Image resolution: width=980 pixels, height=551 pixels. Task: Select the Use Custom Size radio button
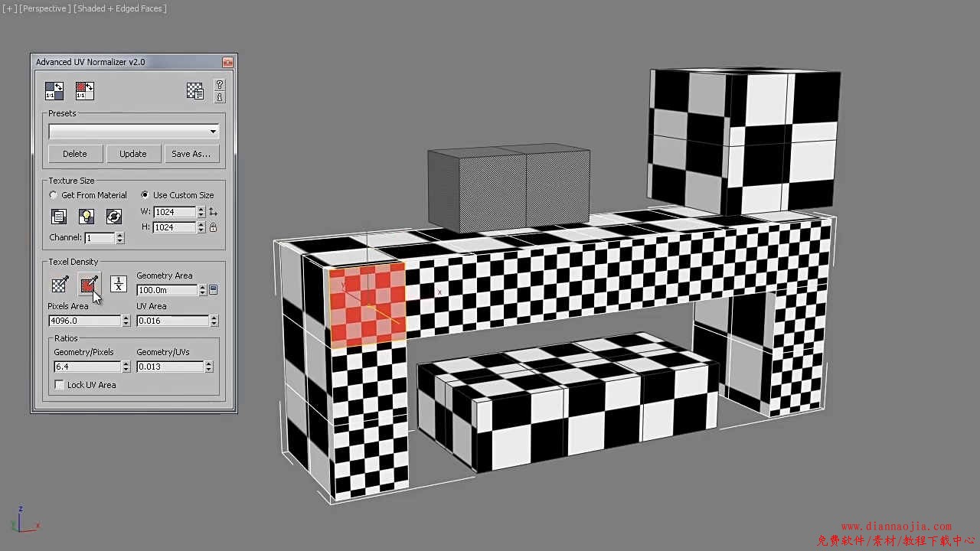pyautogui.click(x=145, y=195)
